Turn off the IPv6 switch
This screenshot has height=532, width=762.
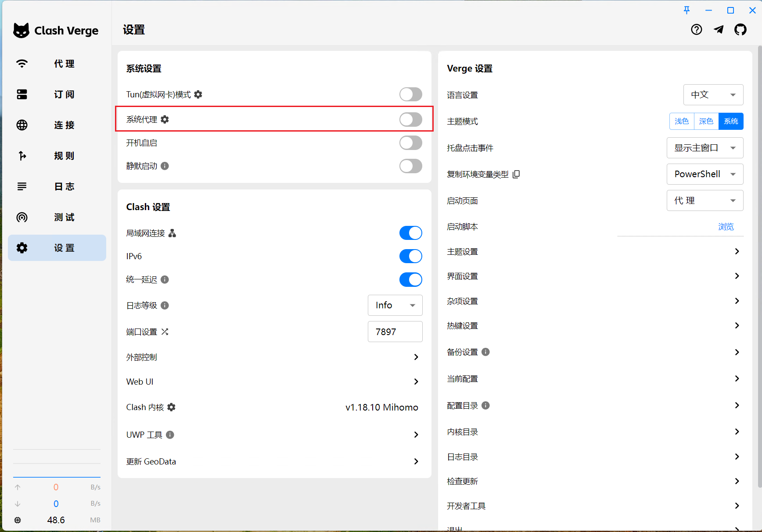(x=410, y=256)
